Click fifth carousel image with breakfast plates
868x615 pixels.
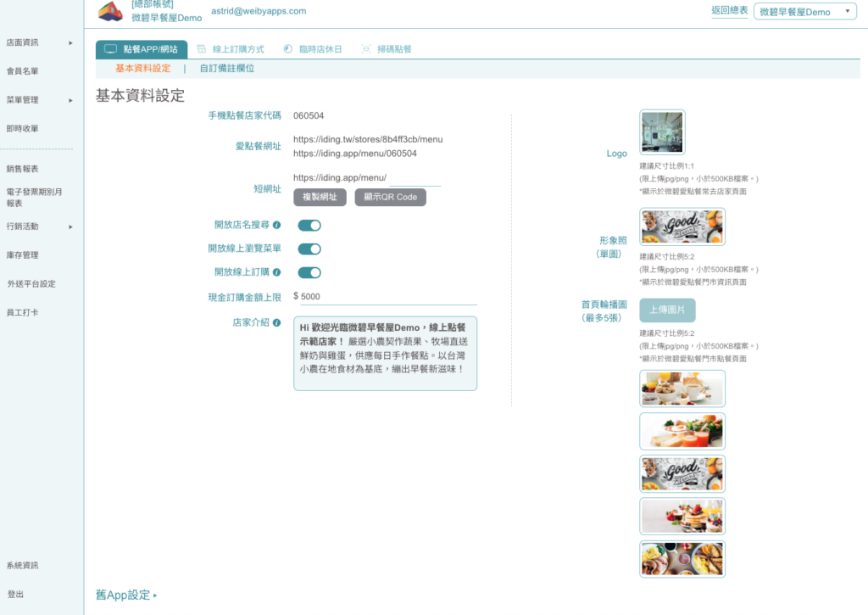click(x=682, y=559)
